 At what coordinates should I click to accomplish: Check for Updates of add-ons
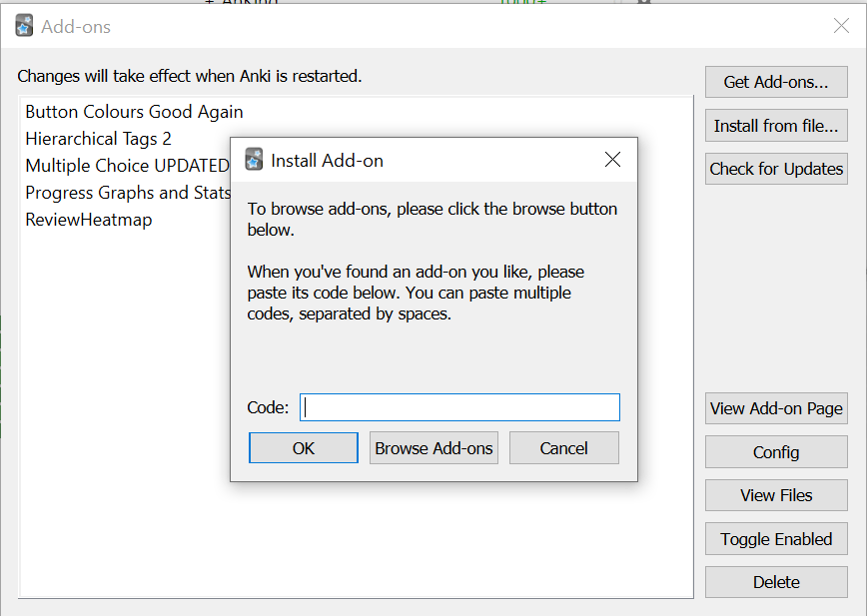[x=776, y=169]
